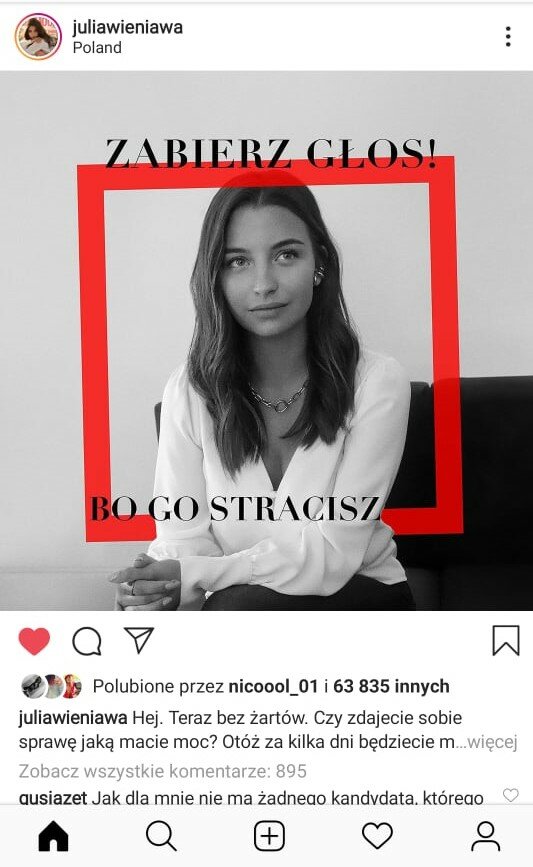Viewport: 533px width, 867px height.
Task: View the 63 835 innych likes list
Action: (391, 686)
